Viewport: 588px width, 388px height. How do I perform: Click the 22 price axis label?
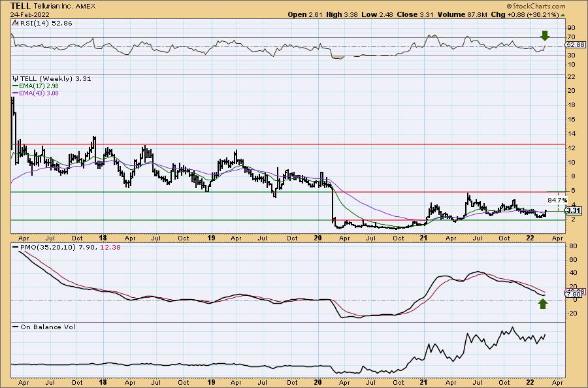(571, 76)
